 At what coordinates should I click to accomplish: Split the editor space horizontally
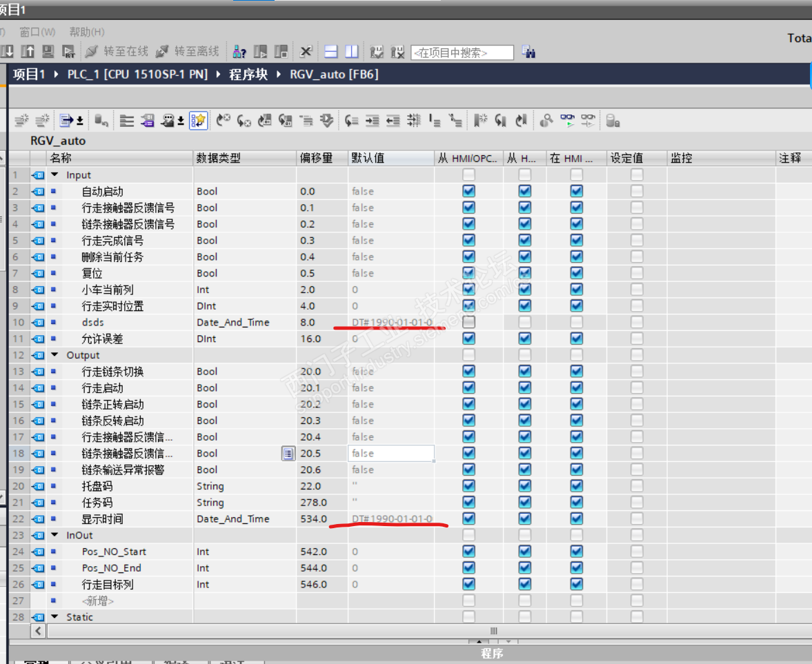click(x=331, y=51)
